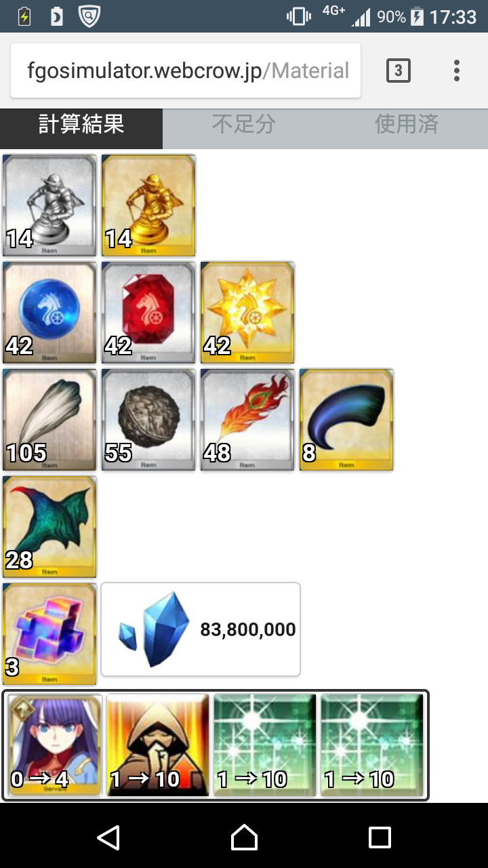The height and width of the screenshot is (868, 488).
Task: Tap the dark blue claw material showing 8
Action: 347,420
